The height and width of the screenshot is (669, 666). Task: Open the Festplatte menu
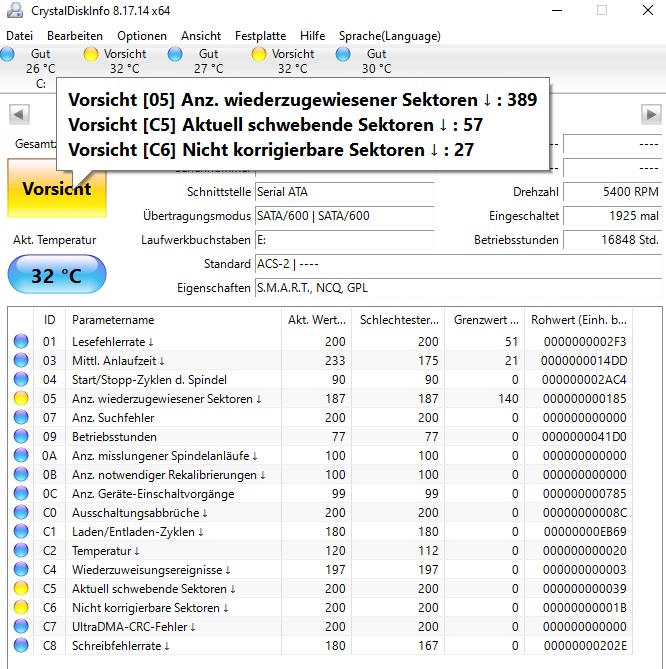(x=260, y=36)
